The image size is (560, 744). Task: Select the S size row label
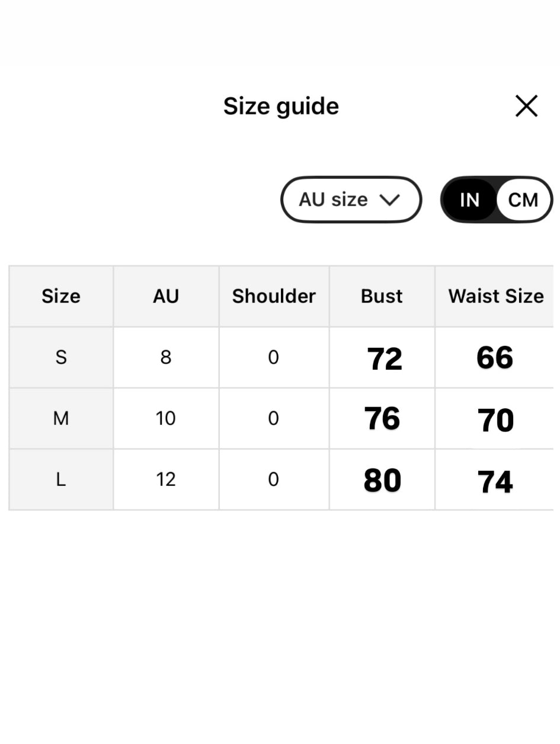coord(61,357)
